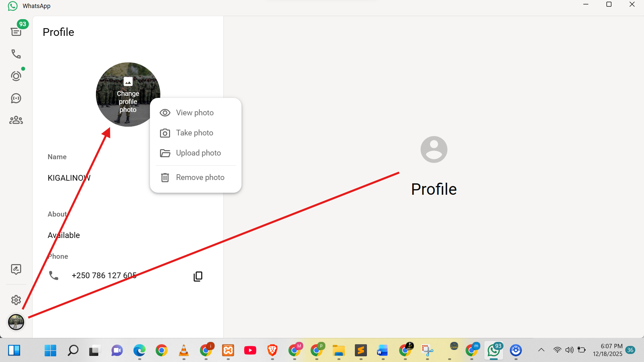644x362 pixels.
Task: Click the grey Profile placeholder avatar
Action: point(434,149)
